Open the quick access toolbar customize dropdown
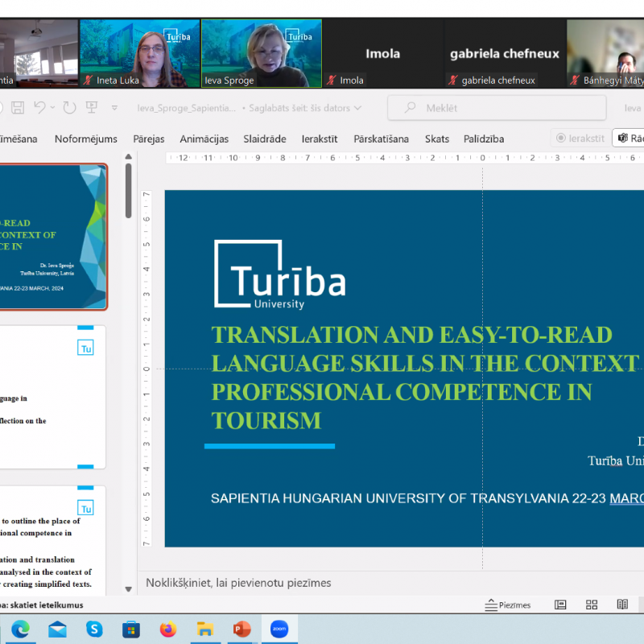The width and height of the screenshot is (644, 644). 114,108
